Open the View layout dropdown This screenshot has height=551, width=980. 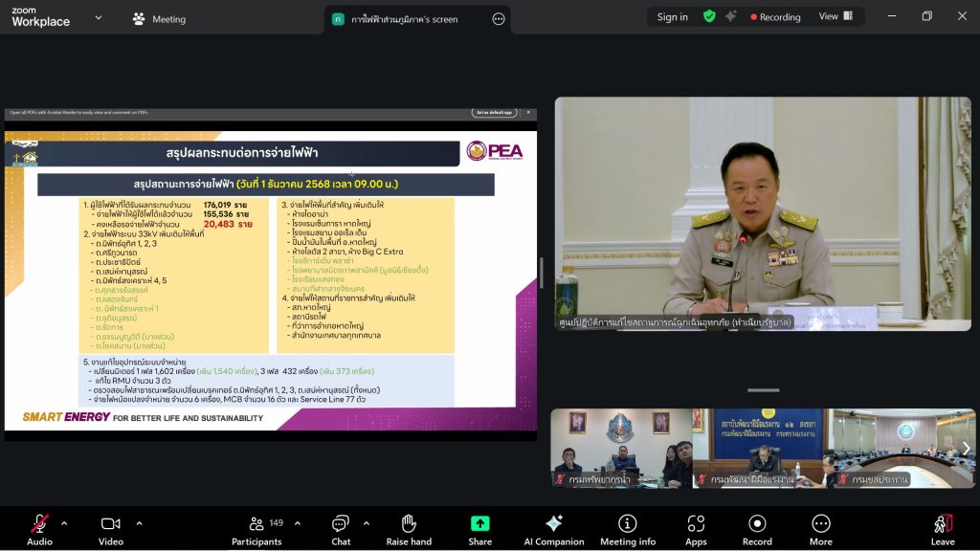tap(835, 16)
